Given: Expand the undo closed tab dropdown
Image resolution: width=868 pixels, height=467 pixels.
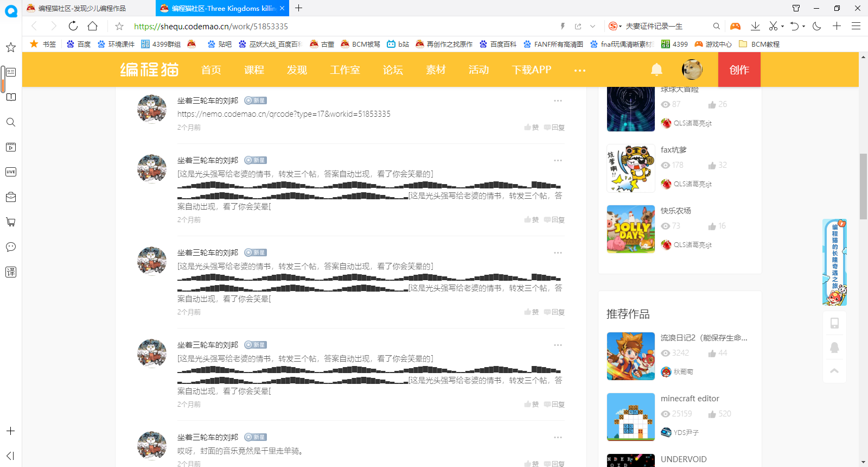Looking at the screenshot, I should point(803,26).
